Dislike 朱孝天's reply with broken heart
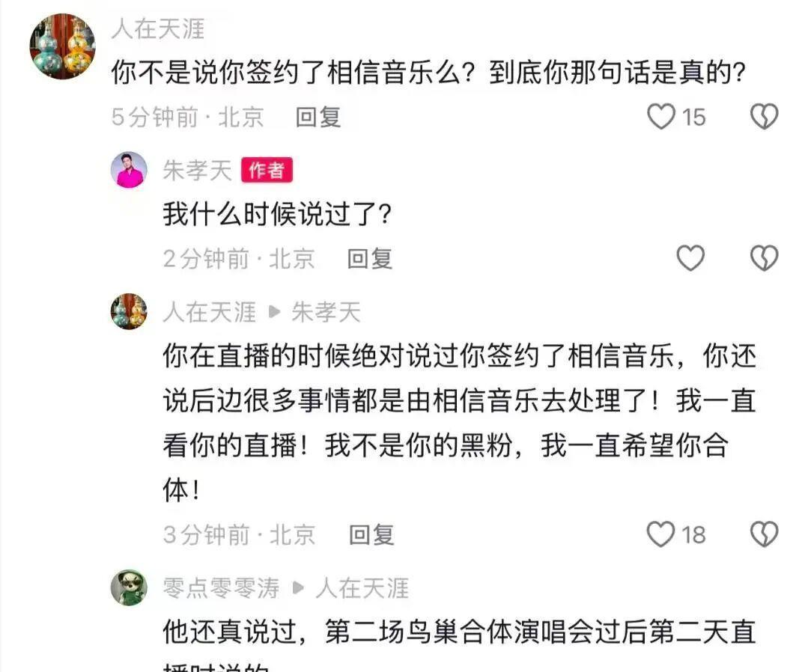The image size is (808, 672). tap(764, 258)
